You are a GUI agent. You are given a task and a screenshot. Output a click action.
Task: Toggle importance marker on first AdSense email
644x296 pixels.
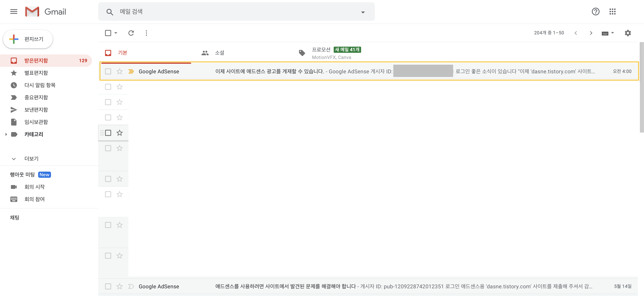click(131, 71)
